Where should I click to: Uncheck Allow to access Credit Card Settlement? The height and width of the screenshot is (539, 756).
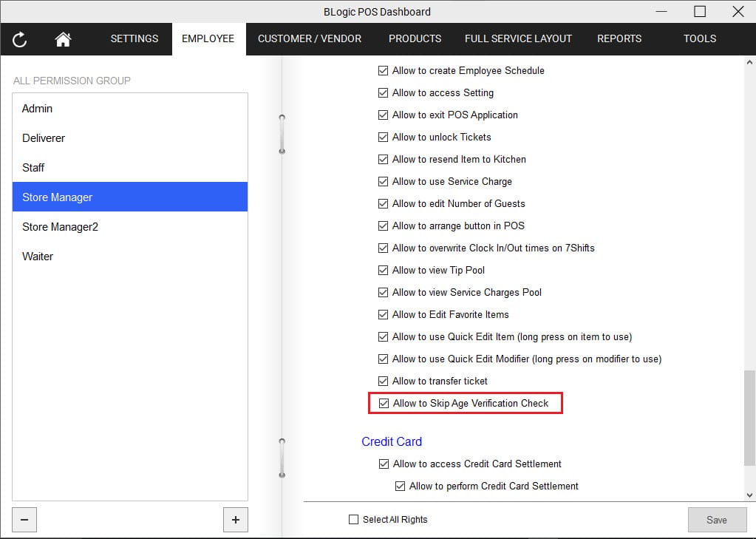(384, 464)
